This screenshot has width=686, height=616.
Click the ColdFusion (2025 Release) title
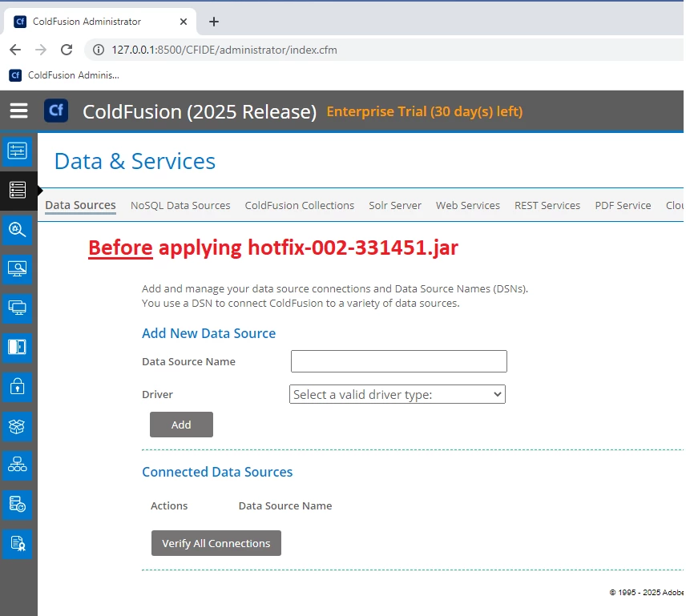pos(200,111)
